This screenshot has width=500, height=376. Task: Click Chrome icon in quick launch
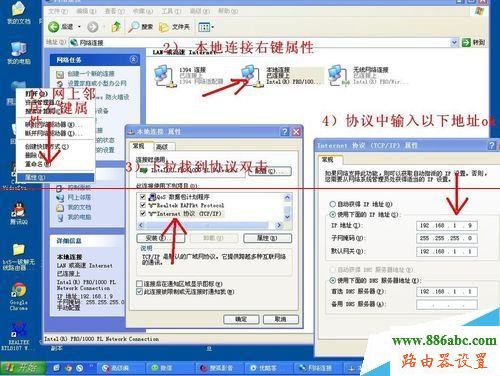(68, 368)
